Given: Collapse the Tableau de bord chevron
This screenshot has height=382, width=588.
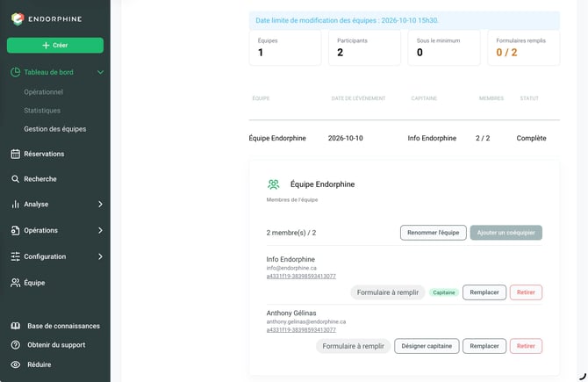Looking at the screenshot, I should (100, 72).
